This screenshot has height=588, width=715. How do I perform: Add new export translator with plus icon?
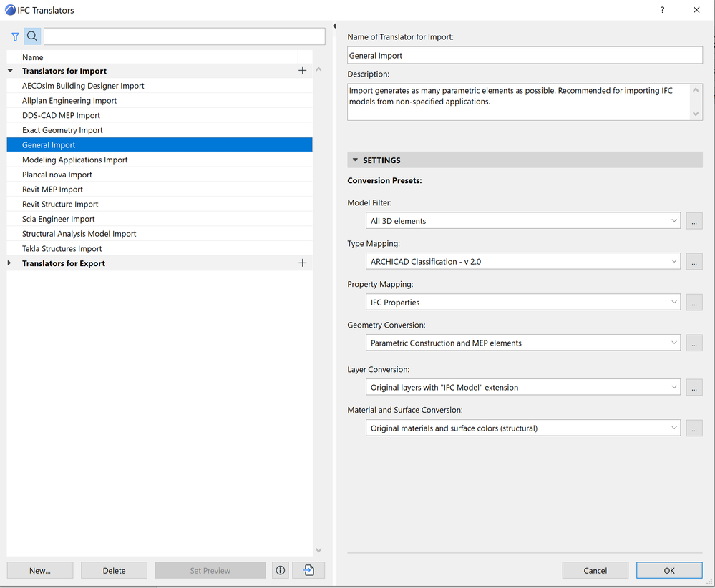pyautogui.click(x=302, y=263)
